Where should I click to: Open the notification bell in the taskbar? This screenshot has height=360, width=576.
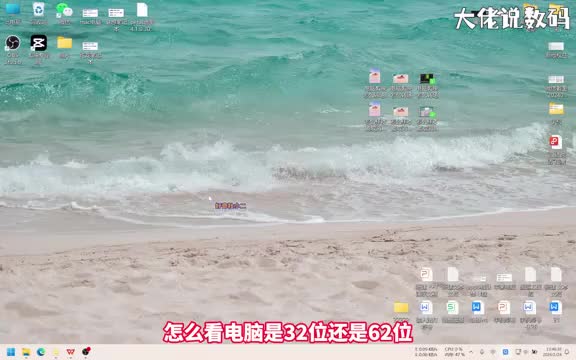click(568, 352)
